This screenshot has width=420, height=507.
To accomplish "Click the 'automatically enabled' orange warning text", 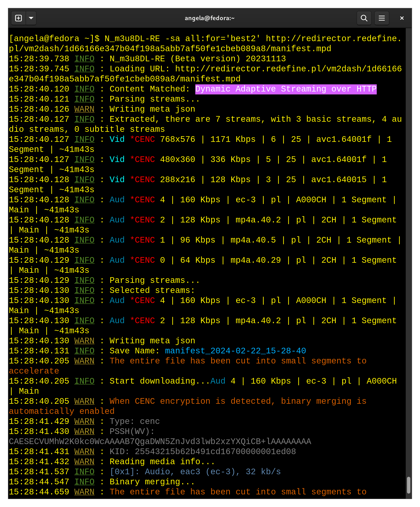I will 62,411.
